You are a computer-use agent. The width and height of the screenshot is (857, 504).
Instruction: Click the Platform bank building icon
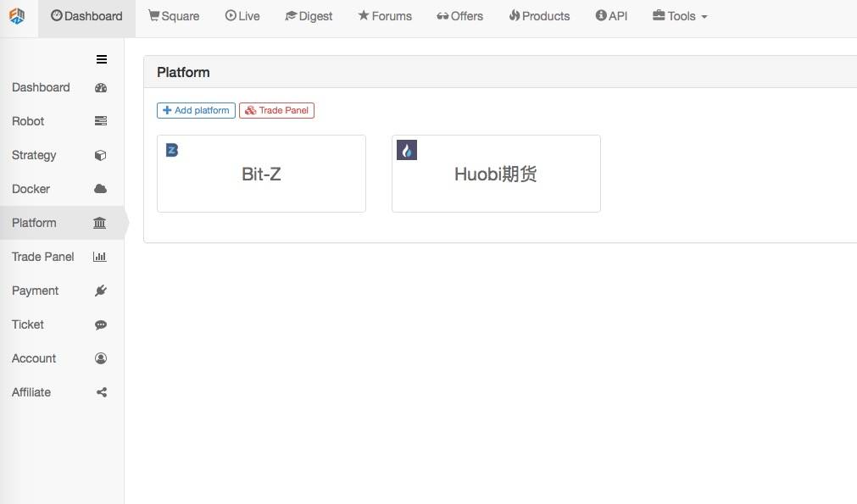click(x=99, y=223)
